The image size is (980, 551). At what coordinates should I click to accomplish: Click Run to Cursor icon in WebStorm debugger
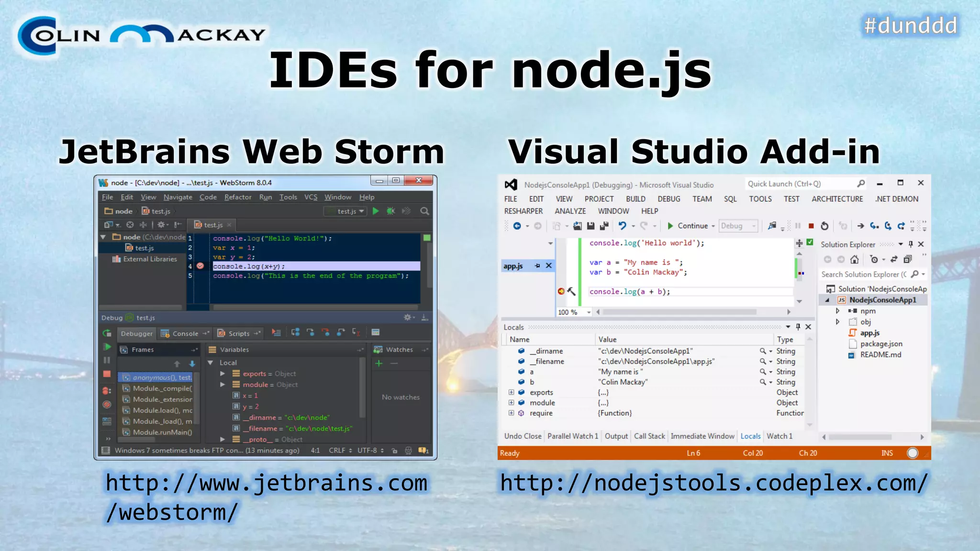coord(356,332)
